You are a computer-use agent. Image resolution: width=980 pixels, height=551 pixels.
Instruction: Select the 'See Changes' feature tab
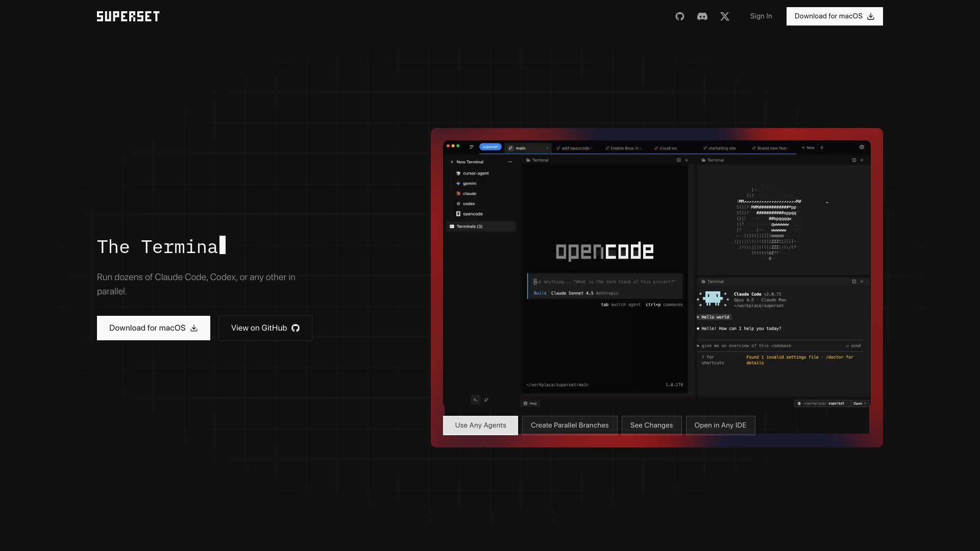(x=652, y=425)
